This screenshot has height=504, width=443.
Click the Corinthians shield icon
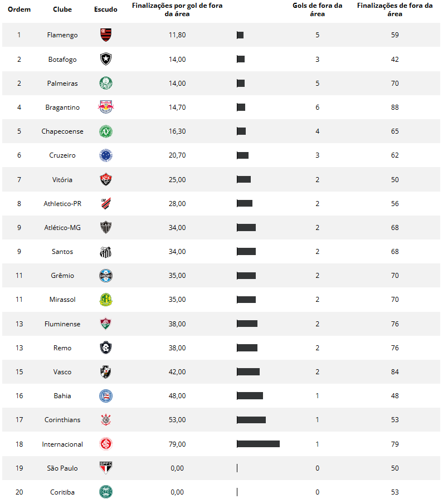pyautogui.click(x=105, y=420)
